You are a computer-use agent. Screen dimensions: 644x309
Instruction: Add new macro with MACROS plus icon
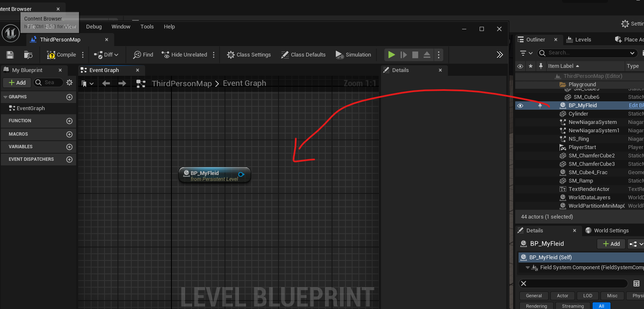click(69, 134)
